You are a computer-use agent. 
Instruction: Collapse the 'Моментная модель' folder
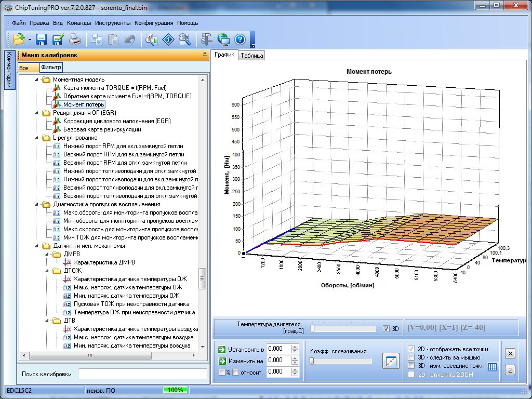pyautogui.click(x=37, y=79)
